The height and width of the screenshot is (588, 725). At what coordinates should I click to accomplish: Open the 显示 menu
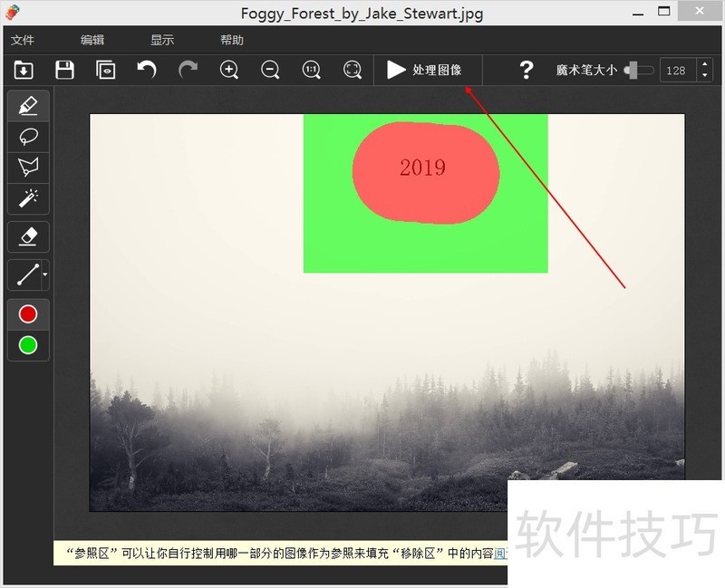click(x=161, y=39)
